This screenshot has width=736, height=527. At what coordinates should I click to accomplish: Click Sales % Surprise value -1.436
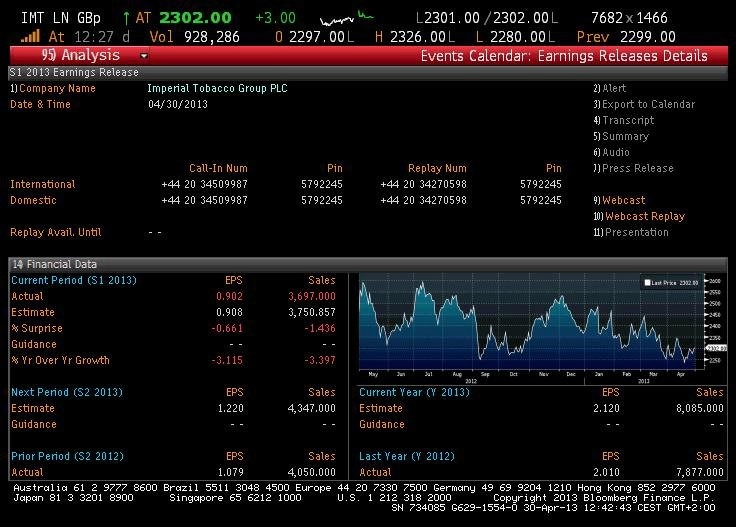tap(320, 328)
